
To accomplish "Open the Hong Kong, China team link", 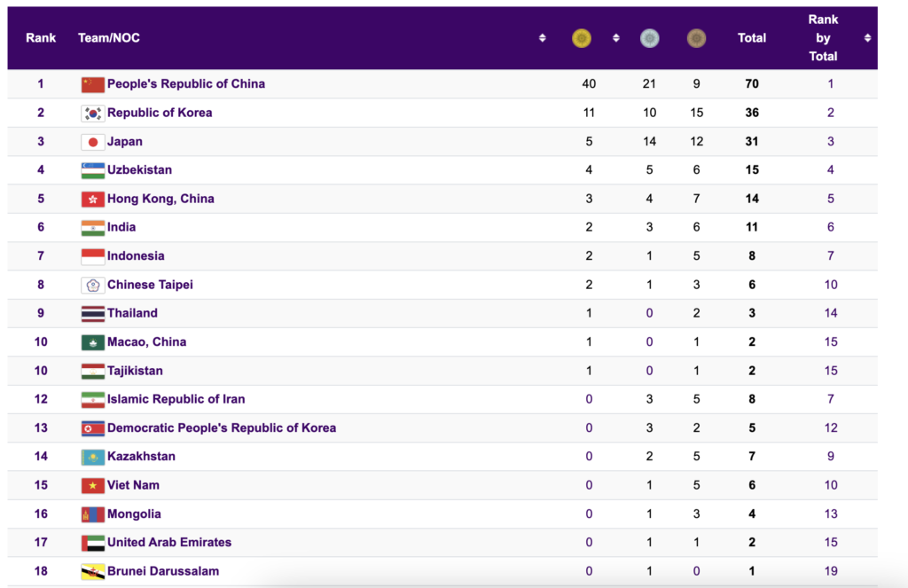I will (160, 199).
